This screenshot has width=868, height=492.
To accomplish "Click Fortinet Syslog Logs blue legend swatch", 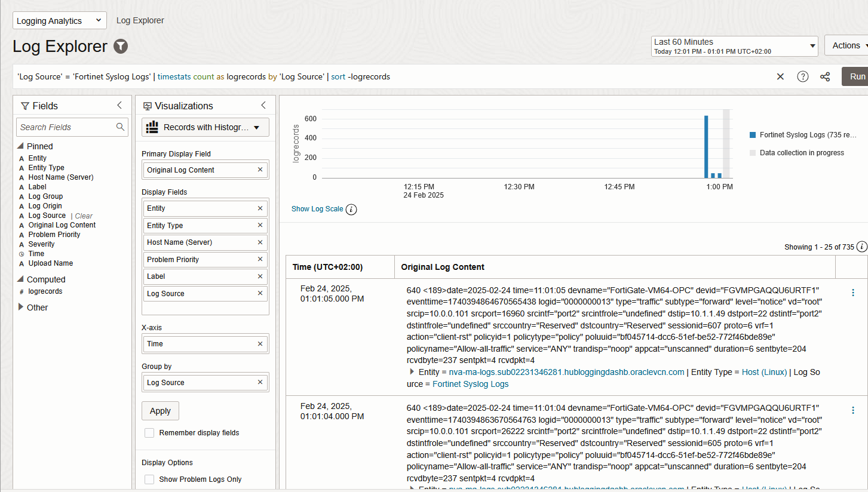I will point(753,135).
